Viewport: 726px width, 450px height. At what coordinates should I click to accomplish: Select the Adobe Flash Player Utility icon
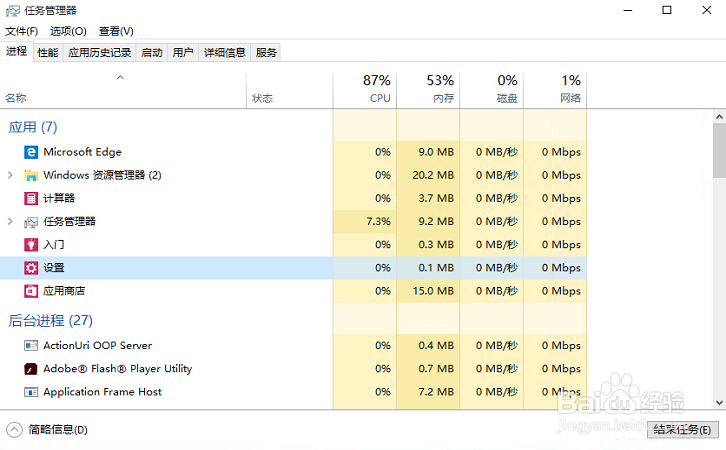(31, 369)
